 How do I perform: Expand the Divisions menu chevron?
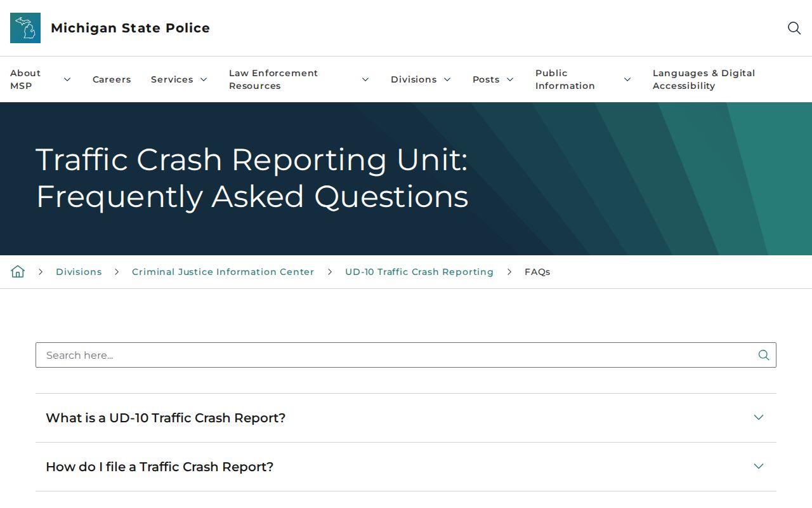[447, 79]
